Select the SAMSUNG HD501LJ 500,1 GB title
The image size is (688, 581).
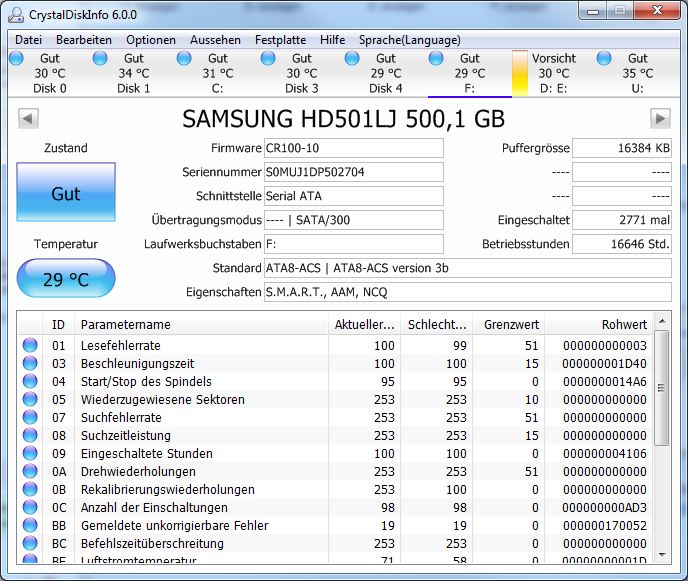(344, 119)
